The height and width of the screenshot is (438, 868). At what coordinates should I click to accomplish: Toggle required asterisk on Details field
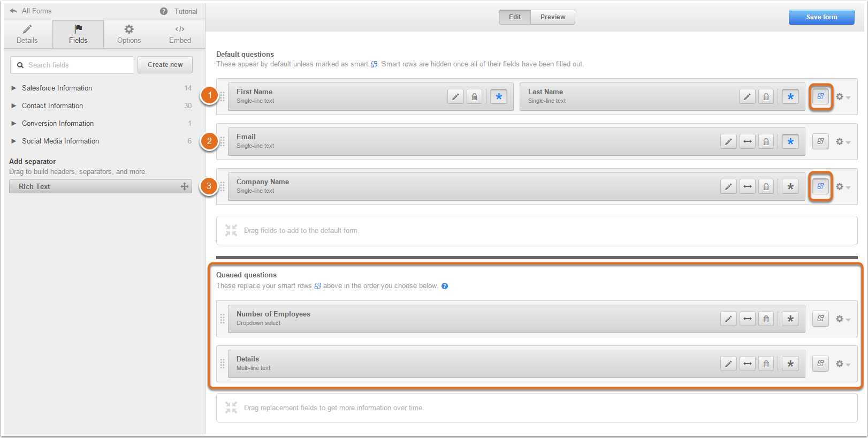coord(790,364)
